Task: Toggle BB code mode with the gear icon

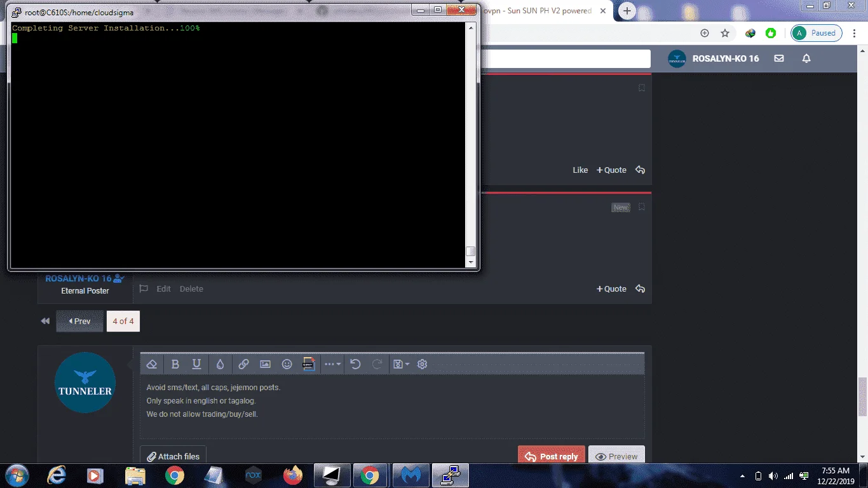Action: 423,364
